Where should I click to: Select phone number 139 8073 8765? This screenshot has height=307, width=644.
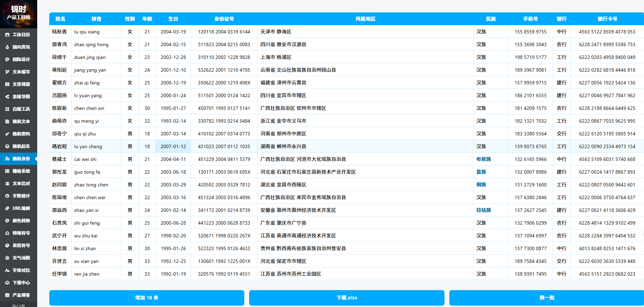531,146
